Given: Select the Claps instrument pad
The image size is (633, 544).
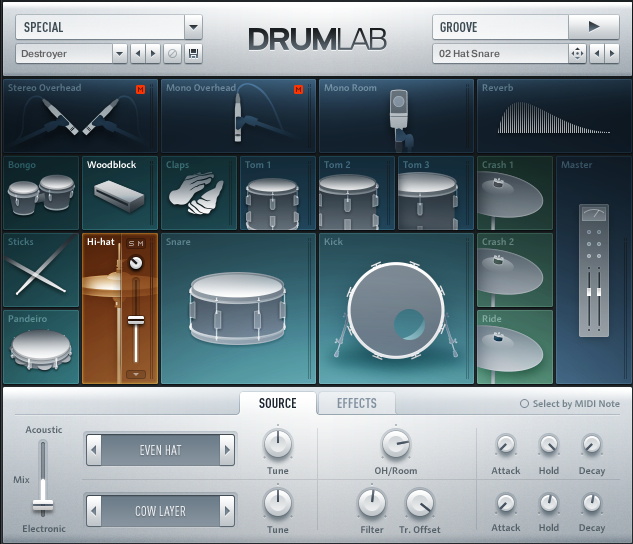Looking at the screenshot, I should tap(199, 193).
